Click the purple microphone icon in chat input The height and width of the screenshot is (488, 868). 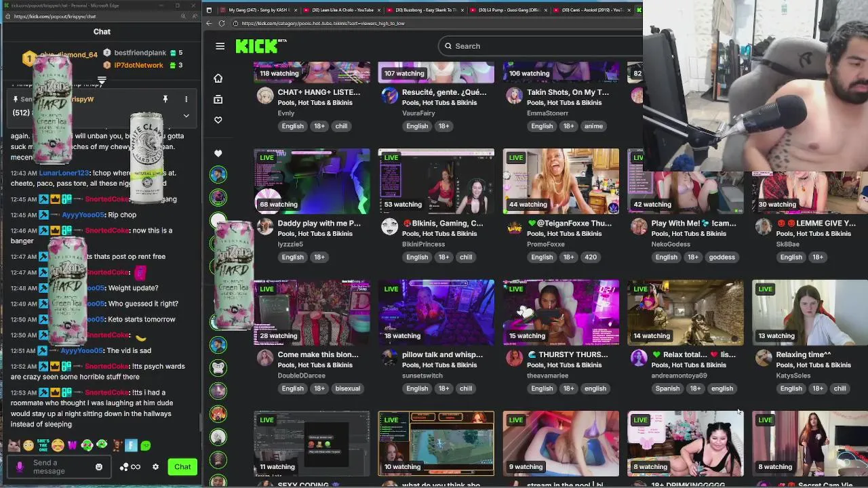point(20,467)
